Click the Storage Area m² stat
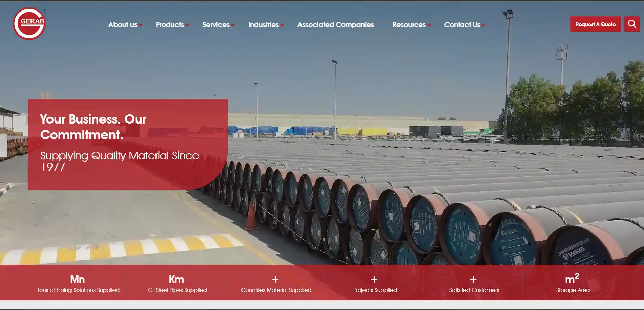Screen dimensions: 644x310 click(x=573, y=283)
